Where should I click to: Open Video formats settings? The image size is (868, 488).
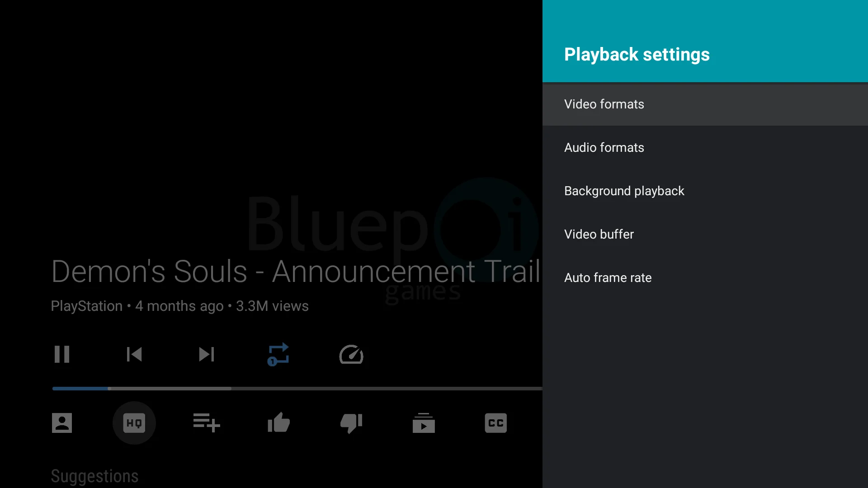(705, 104)
